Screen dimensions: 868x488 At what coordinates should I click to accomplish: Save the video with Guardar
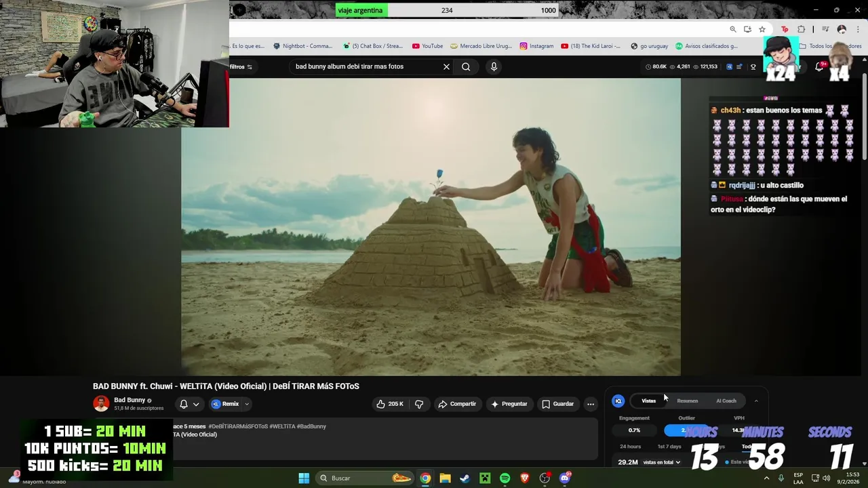(558, 404)
